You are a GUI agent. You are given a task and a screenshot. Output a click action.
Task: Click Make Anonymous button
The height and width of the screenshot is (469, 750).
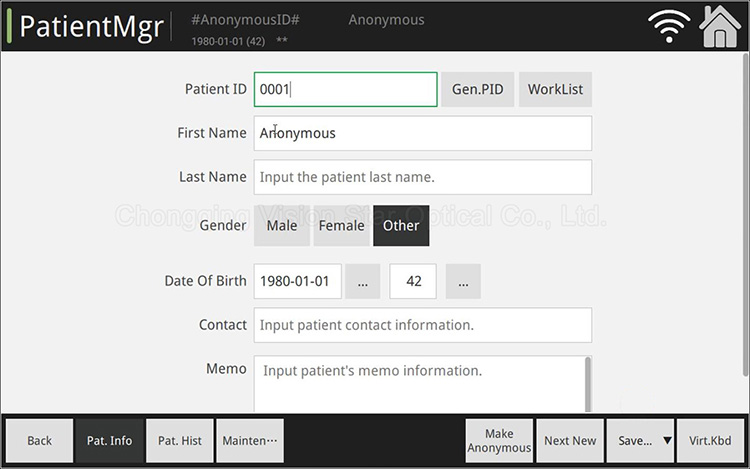coord(499,441)
